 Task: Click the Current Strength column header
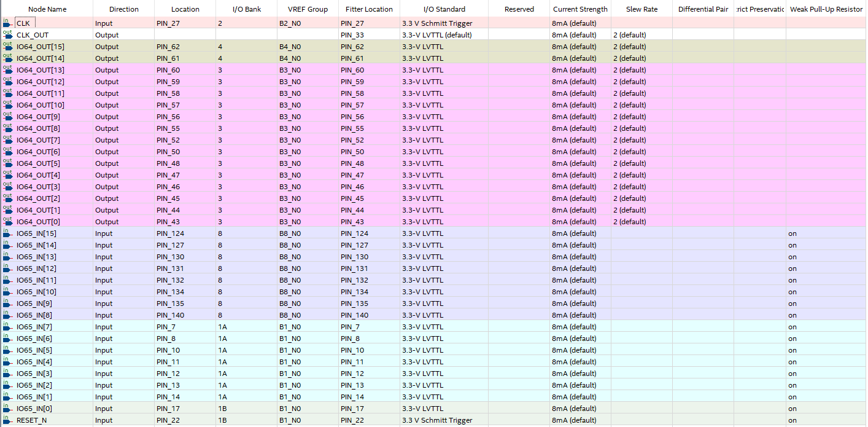pos(581,9)
